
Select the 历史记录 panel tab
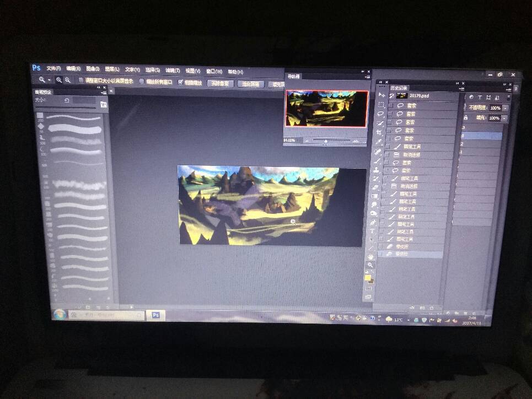click(x=399, y=88)
